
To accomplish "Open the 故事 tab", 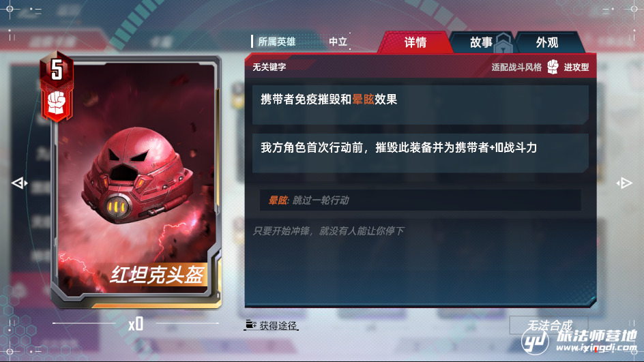I will coord(481,42).
